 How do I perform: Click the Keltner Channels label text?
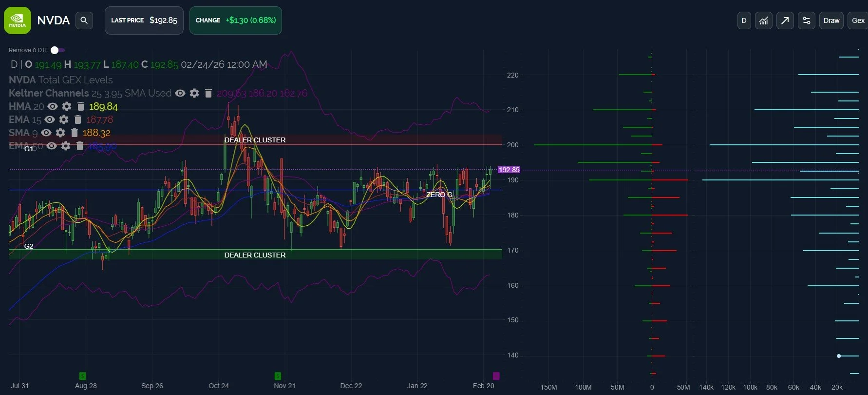(49, 93)
